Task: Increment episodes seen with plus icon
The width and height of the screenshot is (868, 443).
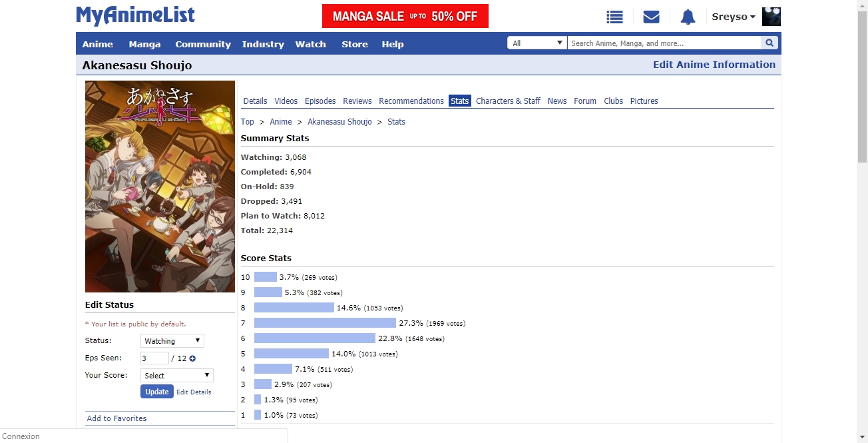Action: pyautogui.click(x=192, y=358)
